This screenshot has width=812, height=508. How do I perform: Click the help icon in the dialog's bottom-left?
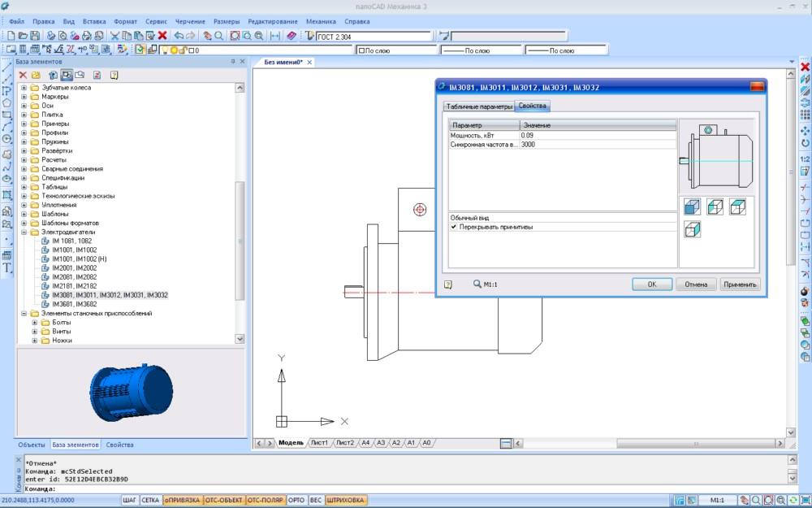[x=447, y=284]
